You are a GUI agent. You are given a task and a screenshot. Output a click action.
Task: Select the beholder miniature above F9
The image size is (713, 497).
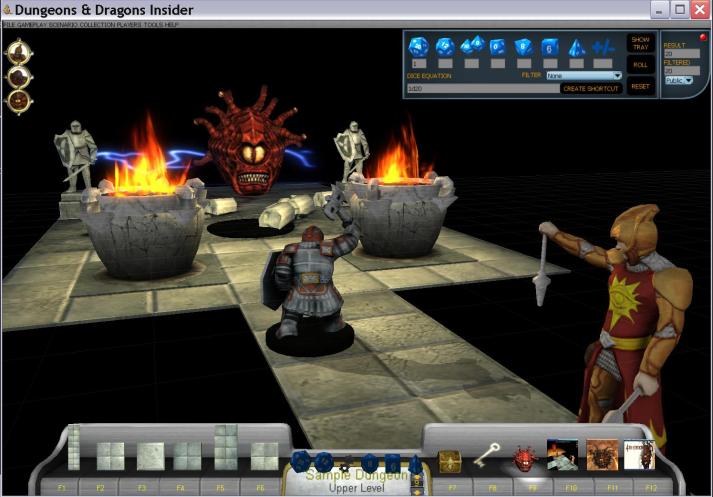524,458
